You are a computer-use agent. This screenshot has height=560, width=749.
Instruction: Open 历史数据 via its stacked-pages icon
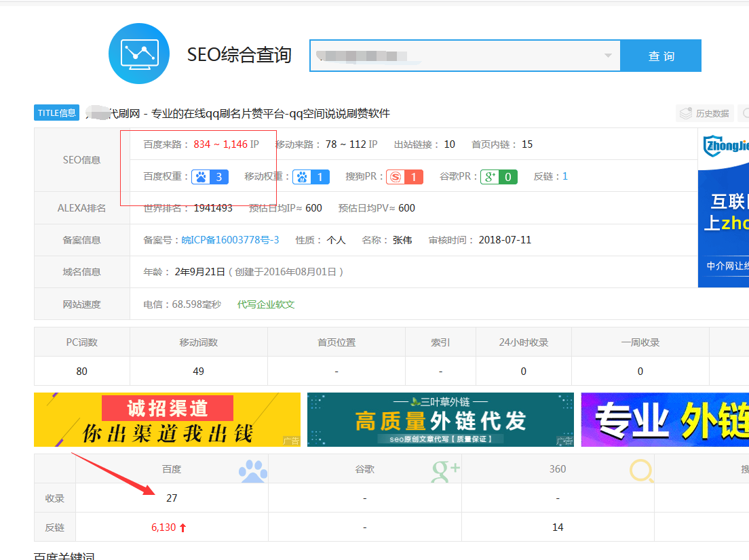coord(686,113)
